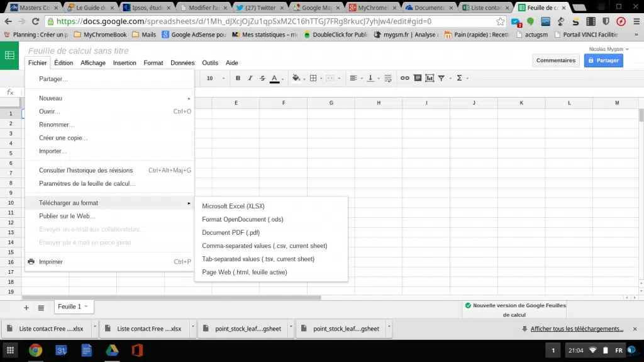Open vertical align options
This screenshot has height=362, width=644.
click(x=370, y=78)
